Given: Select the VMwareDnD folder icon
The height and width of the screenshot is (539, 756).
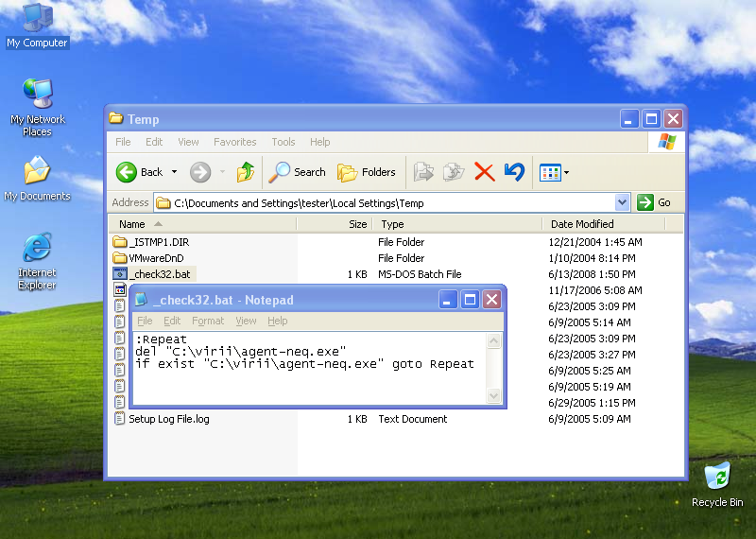Looking at the screenshot, I should [120, 257].
